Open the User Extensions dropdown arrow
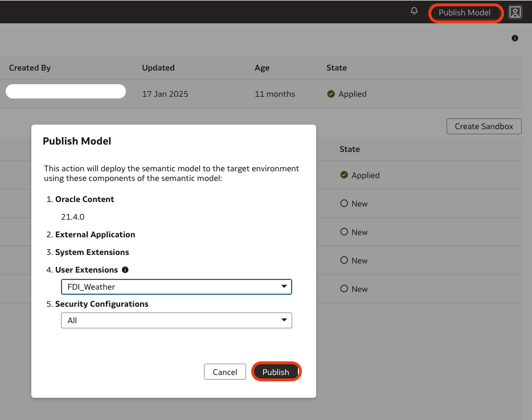This screenshot has height=420, width=532. tap(284, 287)
